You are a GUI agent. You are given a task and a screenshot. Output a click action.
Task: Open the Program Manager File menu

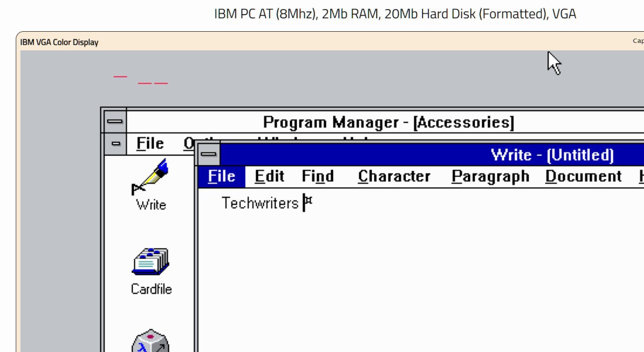(x=150, y=144)
